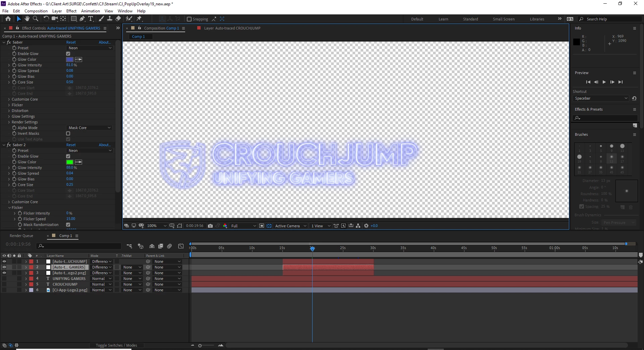
Task: Switch to the Standard workspace
Action: point(470,19)
